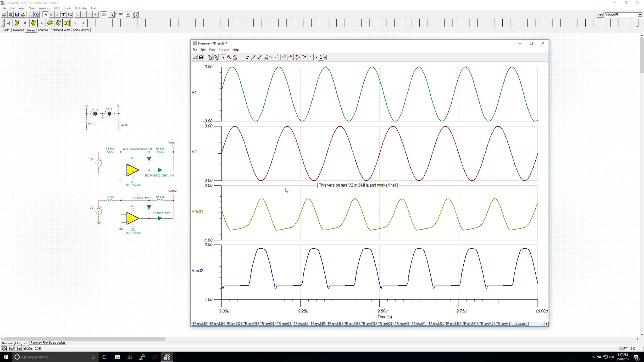
Task: Toggle grid display in the schematic editor
Action: [x=104, y=15]
